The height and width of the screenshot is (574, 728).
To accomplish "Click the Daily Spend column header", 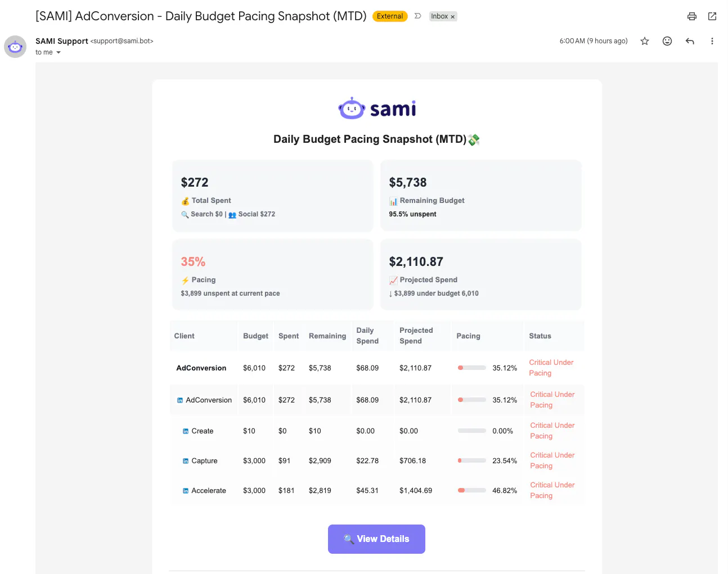I will pos(367,336).
